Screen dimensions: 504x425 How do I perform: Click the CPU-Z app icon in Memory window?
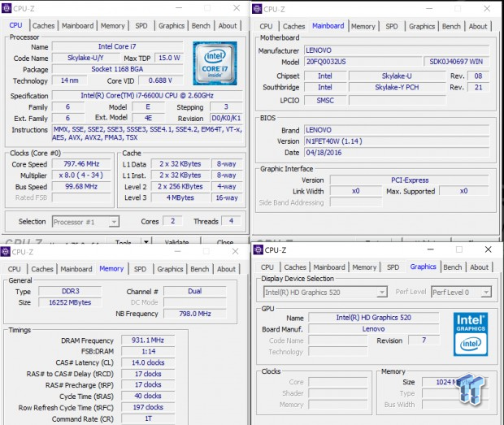5,252
